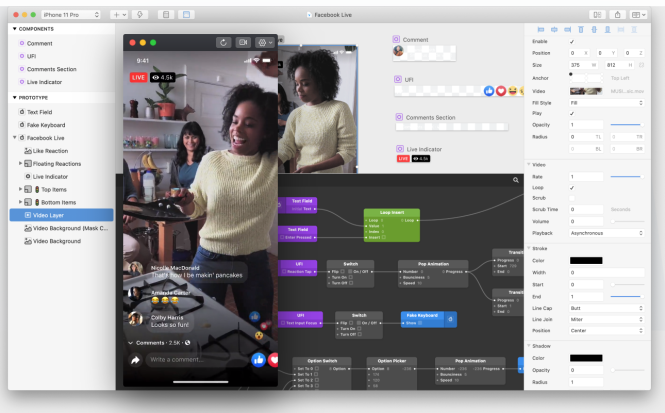This screenshot has height=413, width=665.
Task: Click the lightbulb icon in the toolbar
Action: pos(140,15)
